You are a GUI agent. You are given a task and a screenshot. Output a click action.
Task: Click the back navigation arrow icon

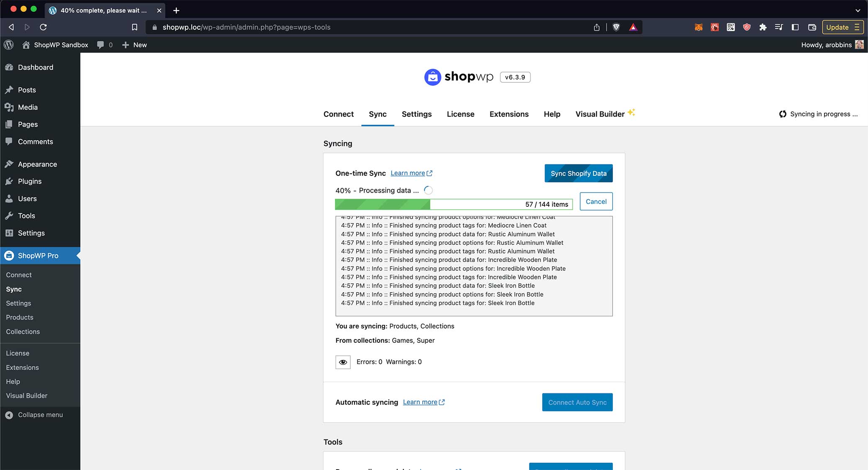pos(11,27)
